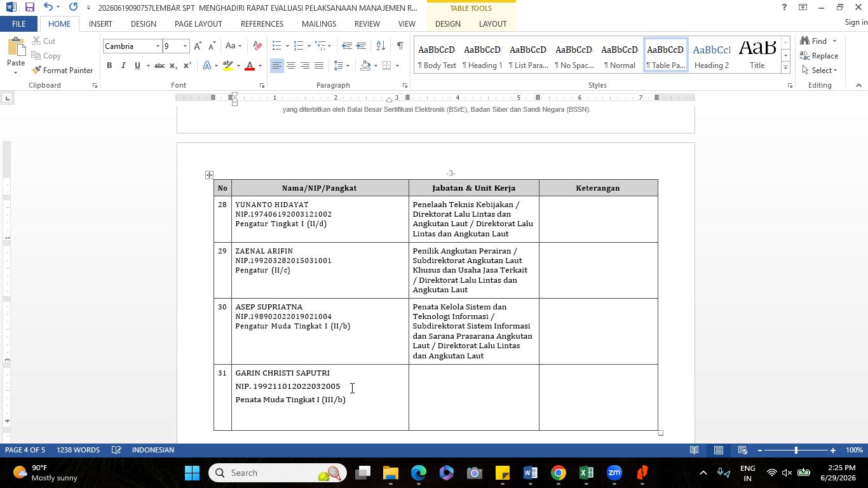Expand the Bullets list dropdown arrow
The height and width of the screenshot is (488, 868).
287,46
